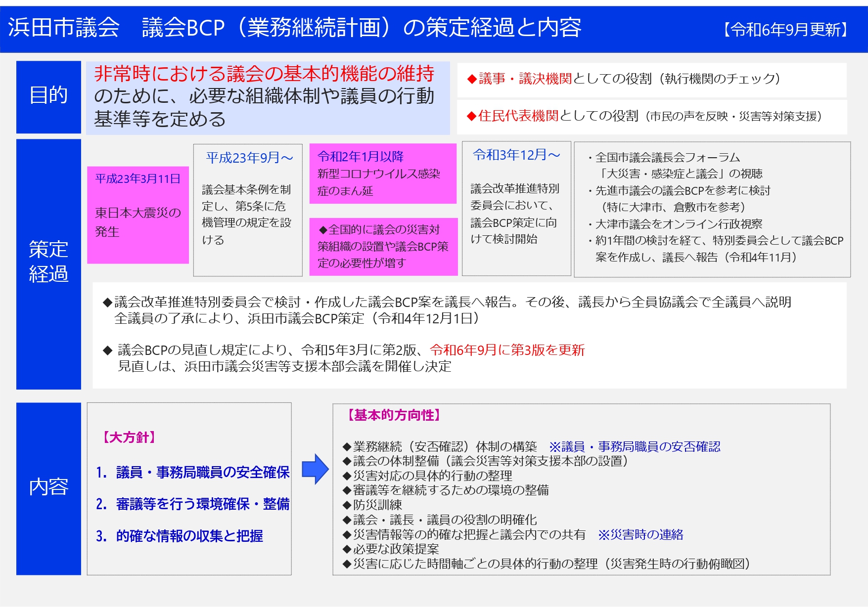Image resolution: width=868 pixels, height=613 pixels.
Task: Click red text 非常時における議会の基本的機能の維持
Action: pyautogui.click(x=264, y=74)
